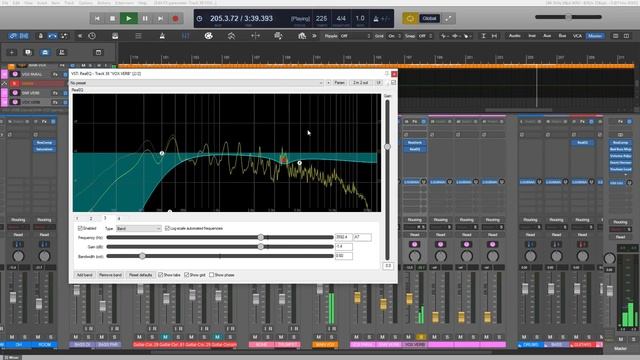Click the master volume slider at top right
This screenshot has height=360, width=640.
point(568,17)
